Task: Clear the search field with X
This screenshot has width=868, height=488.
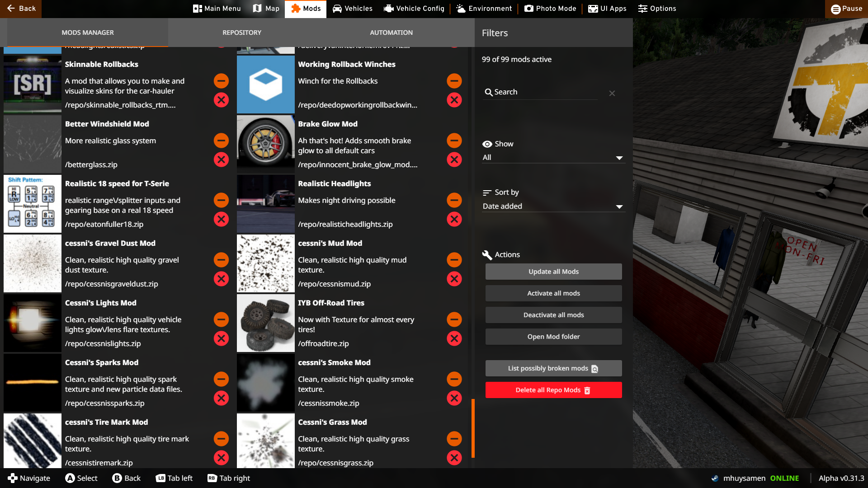Action: (x=612, y=93)
